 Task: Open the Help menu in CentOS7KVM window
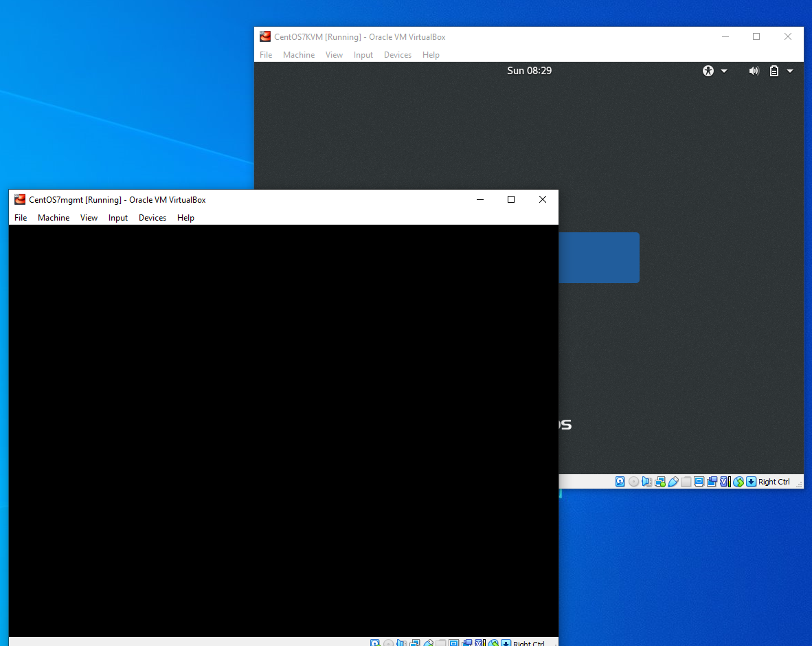pyautogui.click(x=431, y=55)
